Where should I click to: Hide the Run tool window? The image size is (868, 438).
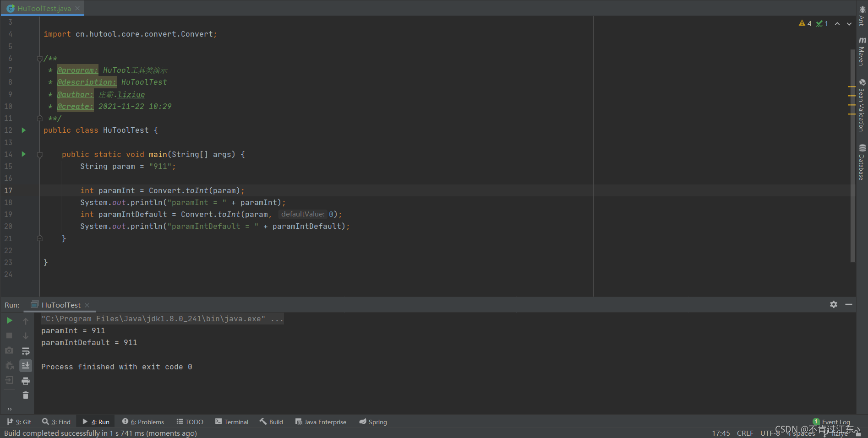point(849,304)
